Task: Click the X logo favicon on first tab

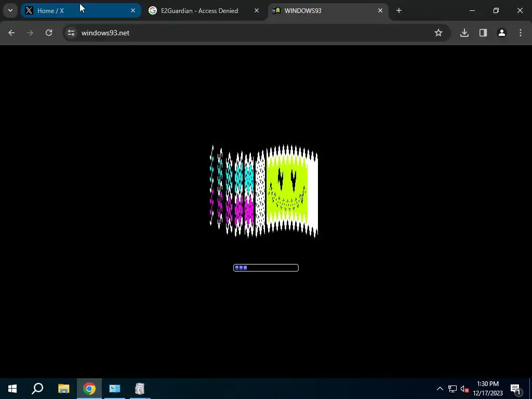Action: 29,10
